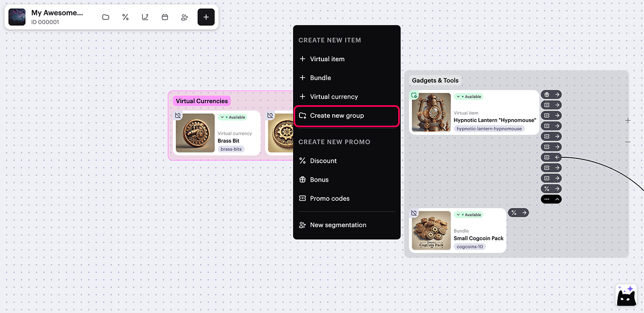Choose Virtual currency from the create menu
Screen dimensions: 644x313
333,97
